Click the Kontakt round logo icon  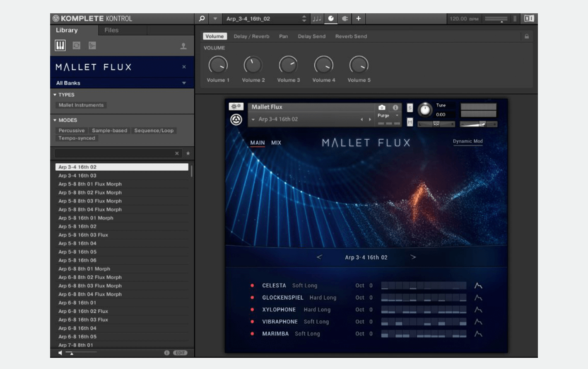coord(236,120)
